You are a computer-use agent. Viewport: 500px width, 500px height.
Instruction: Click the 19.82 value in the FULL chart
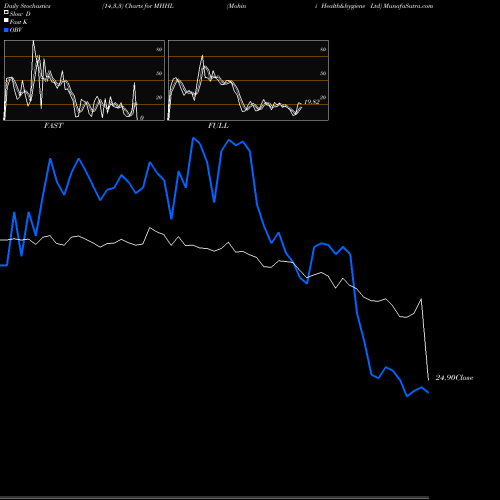pos(312,102)
